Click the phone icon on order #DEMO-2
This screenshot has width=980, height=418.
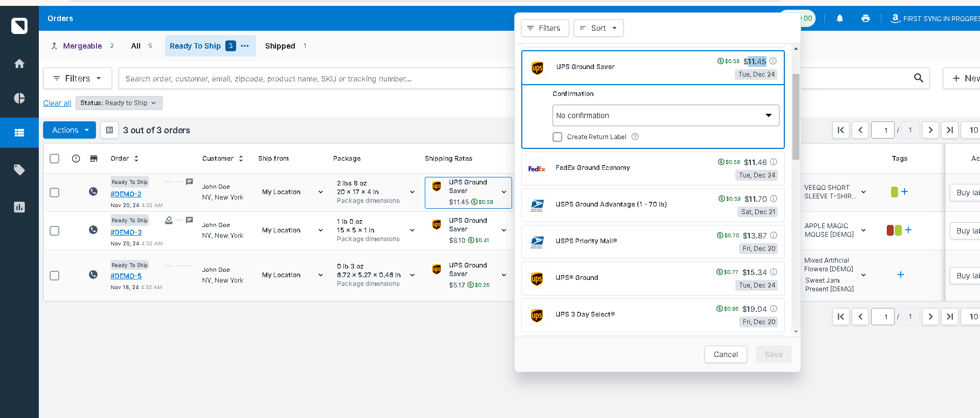pyautogui.click(x=93, y=191)
